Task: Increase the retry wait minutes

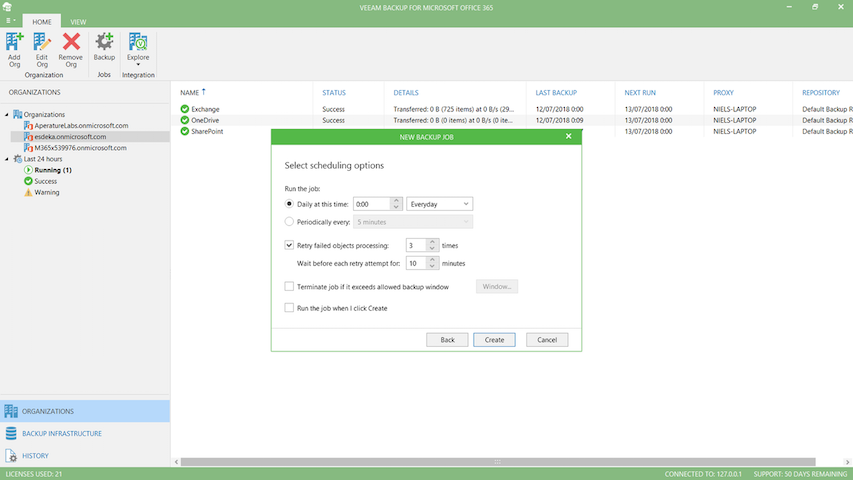Action: click(432, 260)
